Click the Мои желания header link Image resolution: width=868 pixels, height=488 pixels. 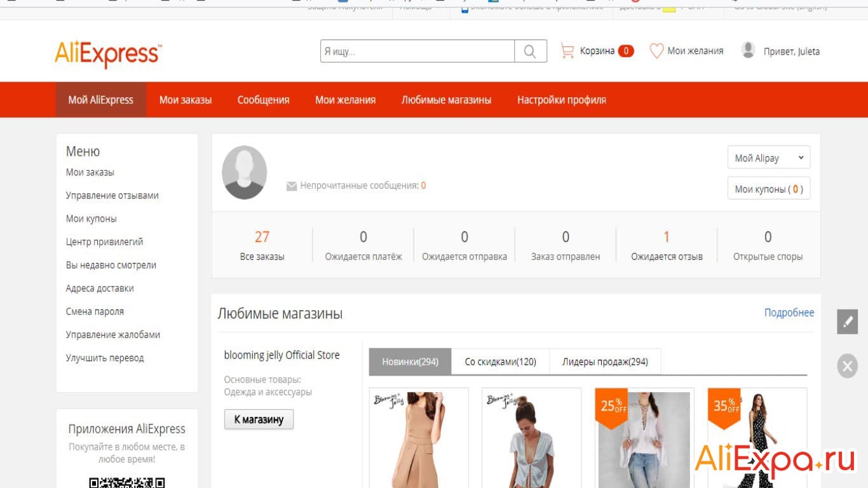pos(695,51)
